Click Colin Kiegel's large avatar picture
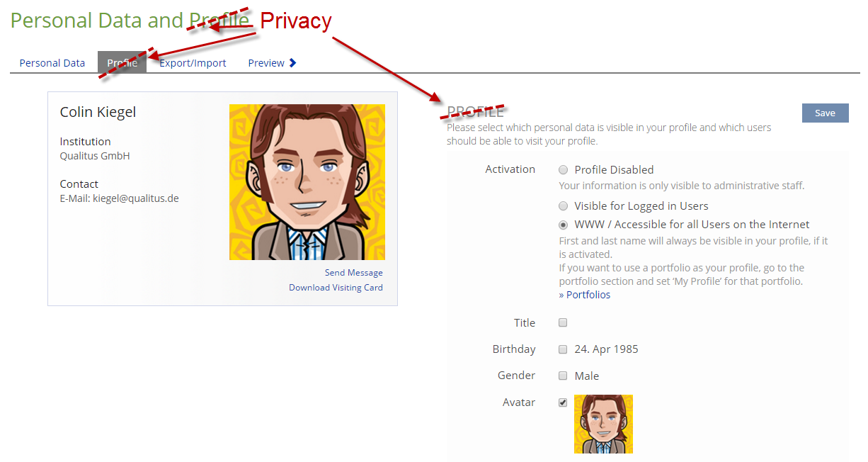This screenshot has width=868, height=462. (307, 182)
